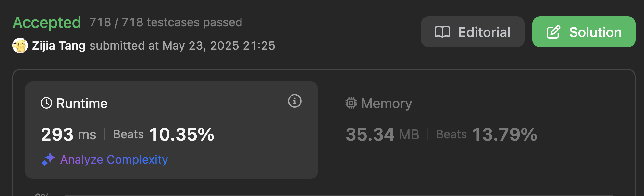The width and height of the screenshot is (644, 196).
Task: Click the Beats 10.35% runtime percentage
Action: pyautogui.click(x=164, y=134)
